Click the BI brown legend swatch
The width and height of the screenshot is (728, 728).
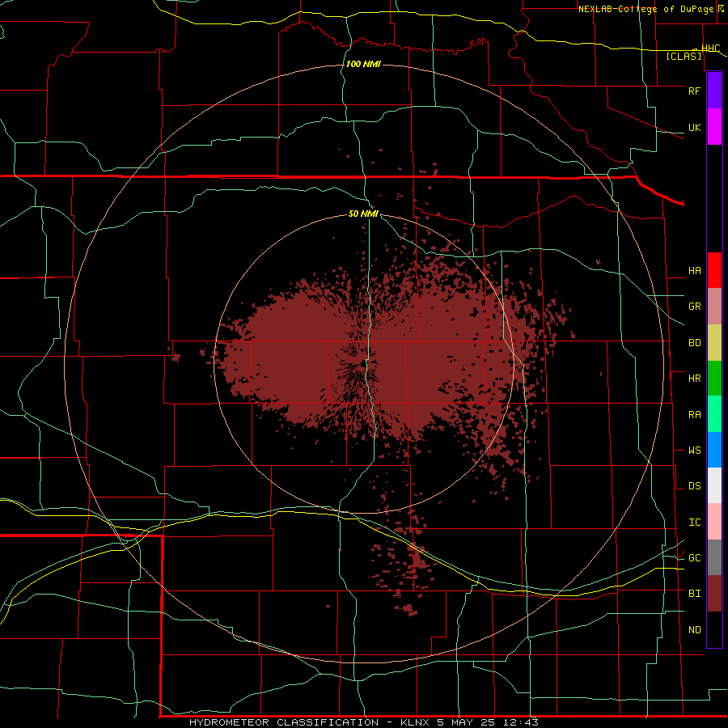point(714,594)
